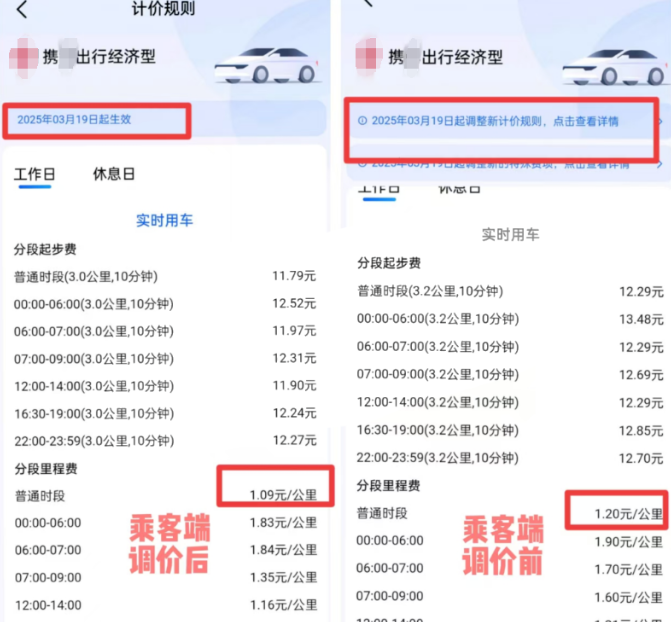
Task: Tap the 13.48元 starting fare row
Action: (x=510, y=319)
